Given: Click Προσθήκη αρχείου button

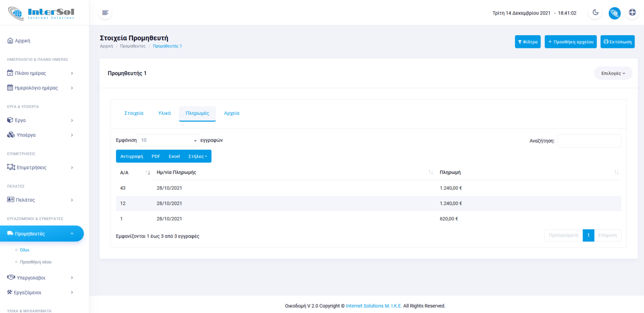Looking at the screenshot, I should point(571,42).
